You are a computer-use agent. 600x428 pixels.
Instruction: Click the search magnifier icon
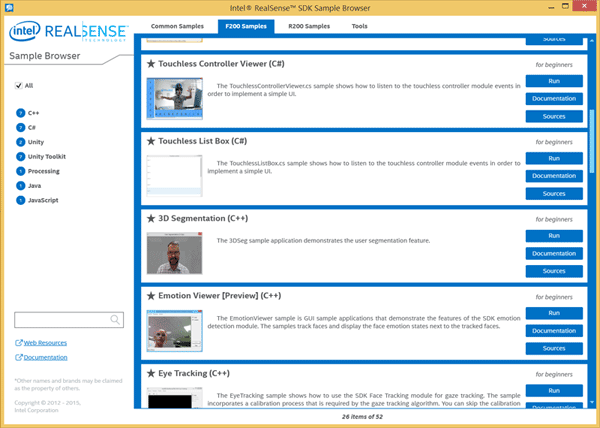coord(115,319)
